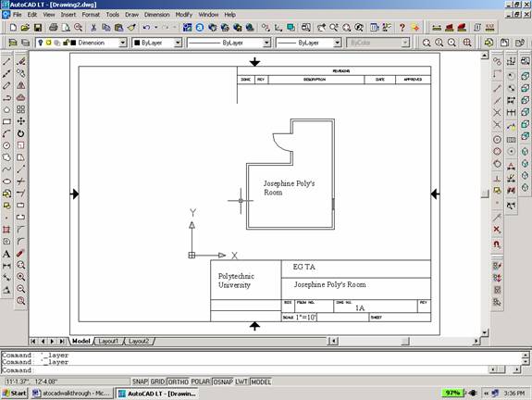Viewport: 532px width, 400px height.
Task: Click the Print toolbar icon
Action: pos(54,28)
